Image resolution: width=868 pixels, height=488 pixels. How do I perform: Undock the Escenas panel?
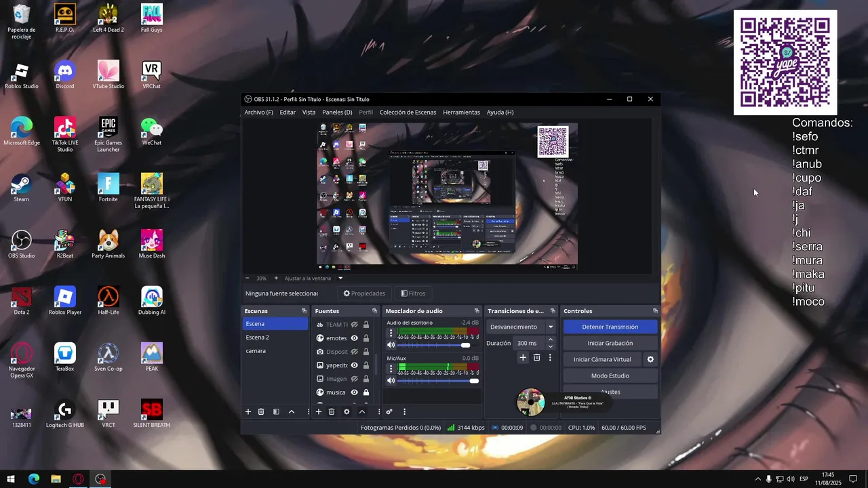click(x=304, y=311)
